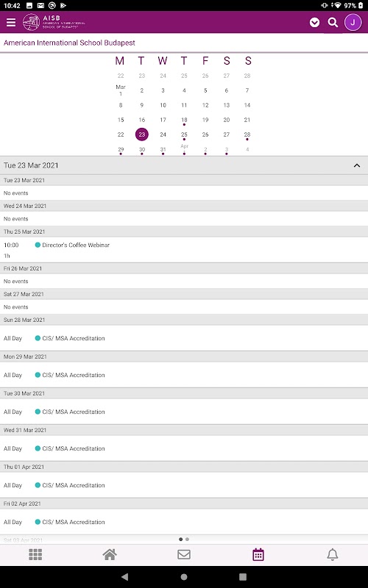
Task: Click American International School Budapest title
Action: coord(69,43)
